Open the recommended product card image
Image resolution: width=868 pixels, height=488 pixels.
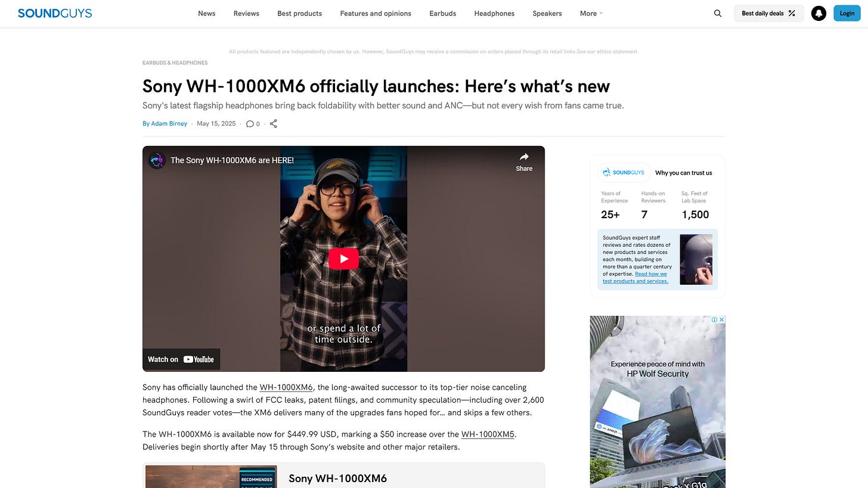(x=211, y=477)
